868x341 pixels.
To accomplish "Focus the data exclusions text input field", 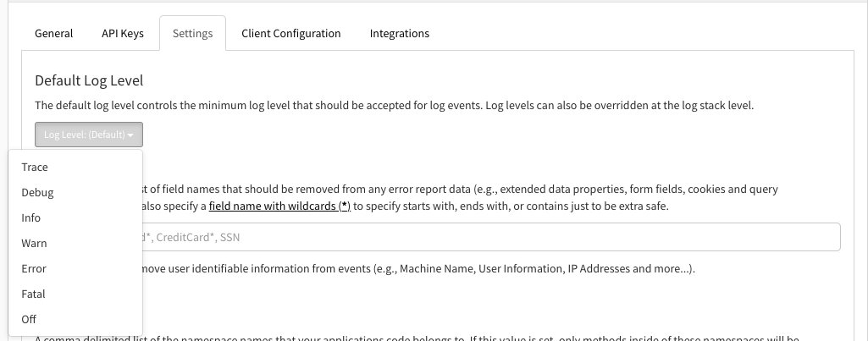I will (x=491, y=238).
